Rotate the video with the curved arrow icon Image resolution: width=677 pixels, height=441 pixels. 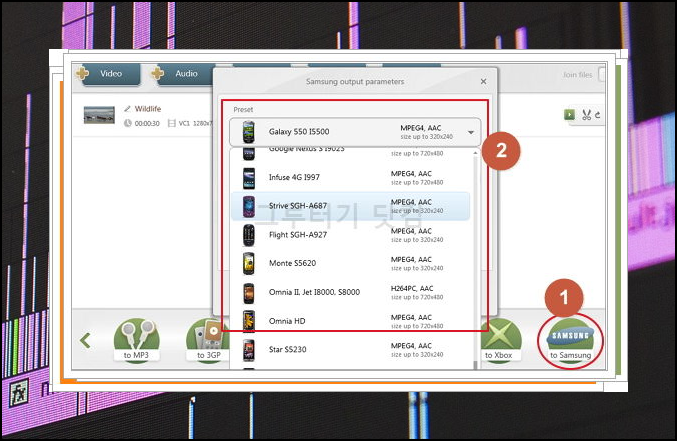click(598, 115)
